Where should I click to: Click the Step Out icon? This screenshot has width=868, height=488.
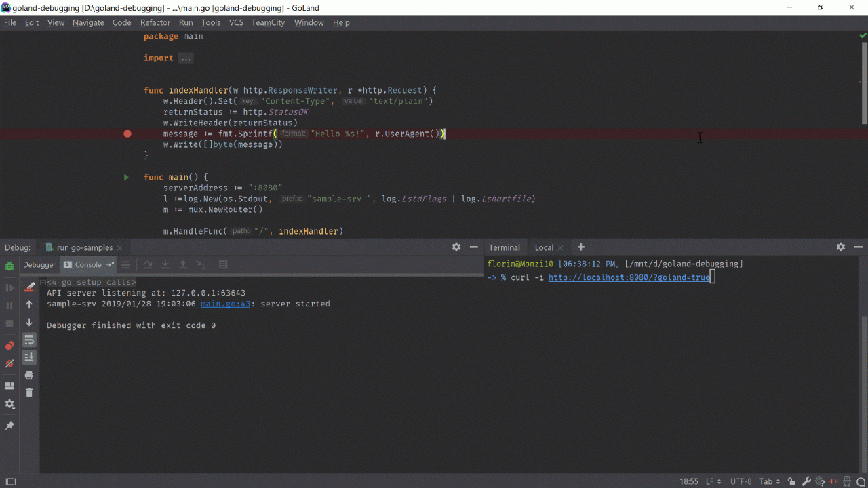[183, 265]
